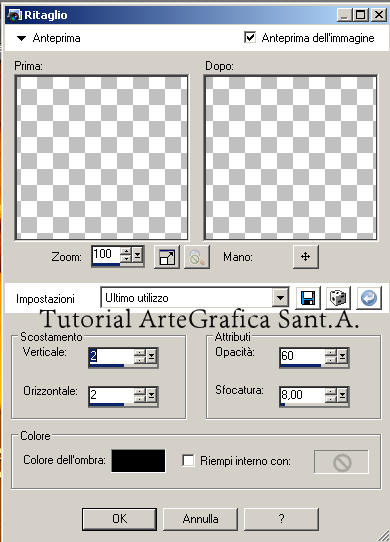
Task: Open the Orizzontale value slider dropdown
Action: pos(151,395)
